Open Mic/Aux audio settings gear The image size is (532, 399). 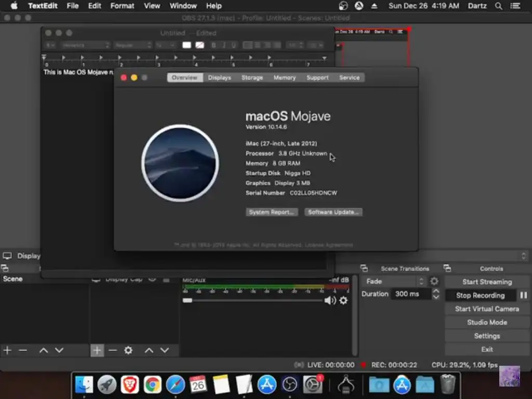click(x=343, y=300)
